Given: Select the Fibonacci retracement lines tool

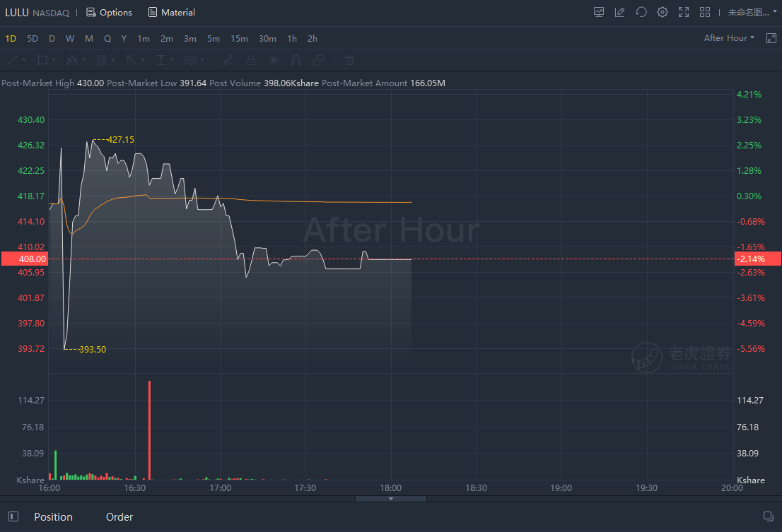Looking at the screenshot, I should (102, 60).
